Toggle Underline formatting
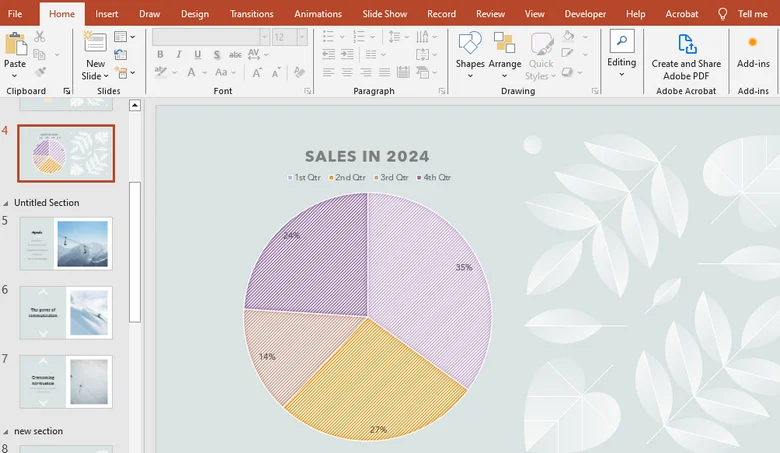This screenshot has height=453, width=780. click(x=197, y=54)
